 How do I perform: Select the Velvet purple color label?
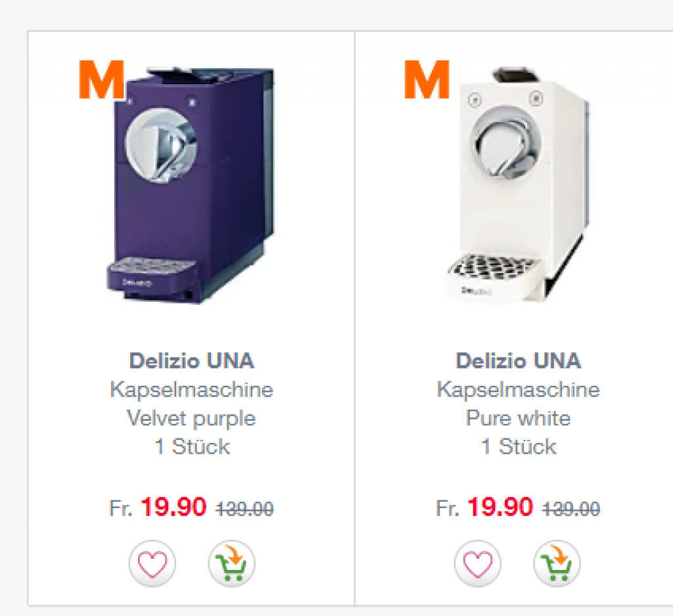click(191, 418)
